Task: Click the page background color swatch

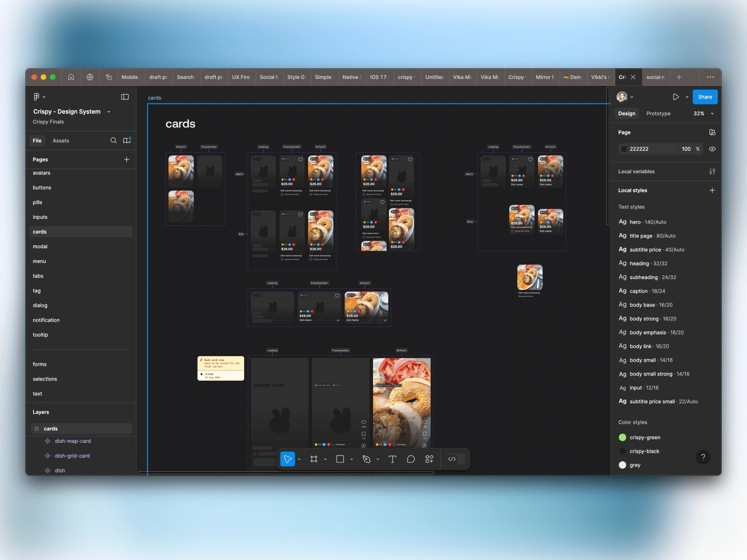Action: click(624, 149)
